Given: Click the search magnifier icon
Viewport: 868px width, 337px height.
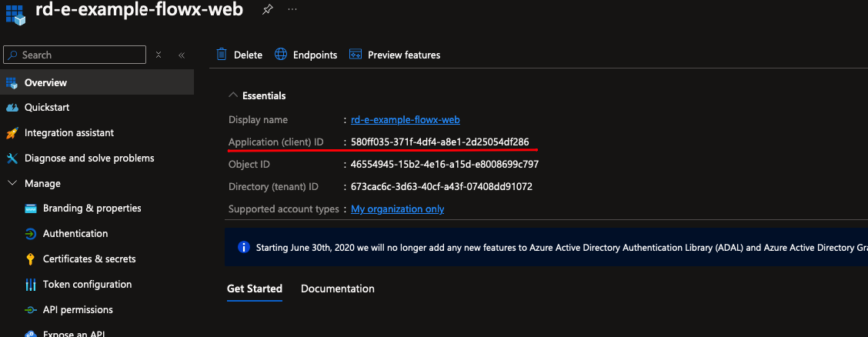Looking at the screenshot, I should pyautogui.click(x=13, y=55).
